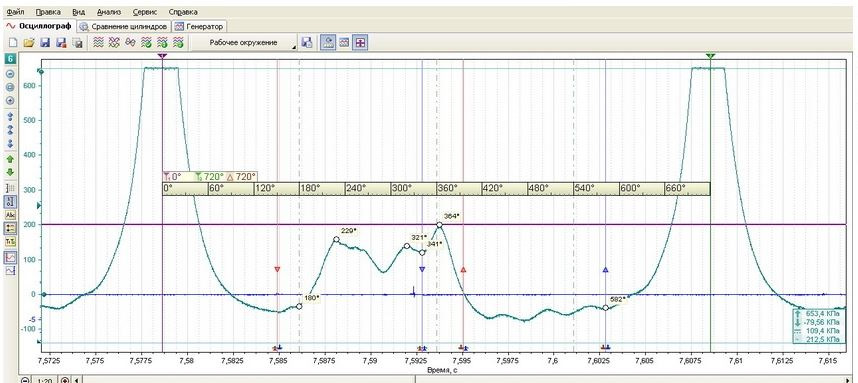Toggle the first highlighted view mode button
The height and width of the screenshot is (383, 858).
pyautogui.click(x=328, y=43)
